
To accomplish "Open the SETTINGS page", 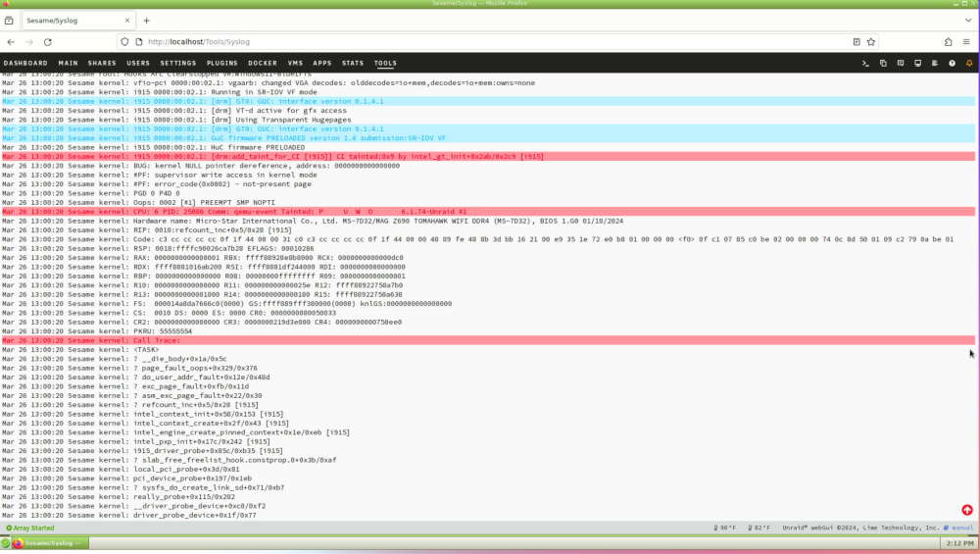I will 178,63.
